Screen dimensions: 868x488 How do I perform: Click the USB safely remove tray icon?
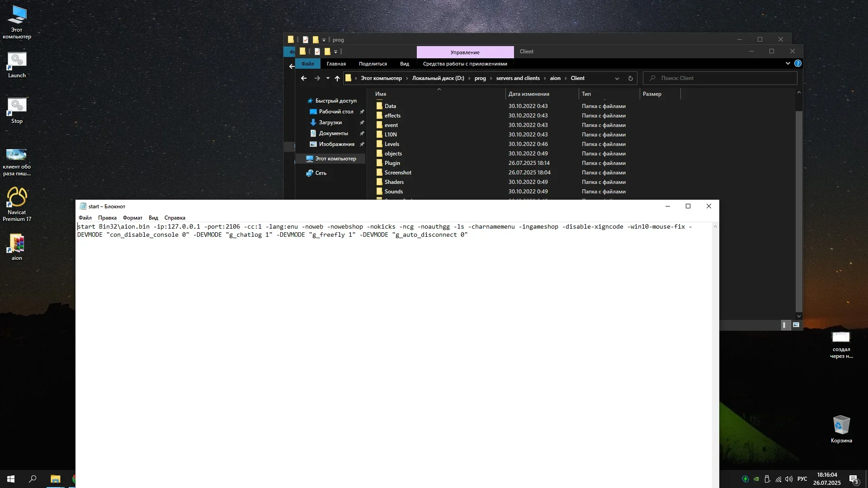point(767,479)
